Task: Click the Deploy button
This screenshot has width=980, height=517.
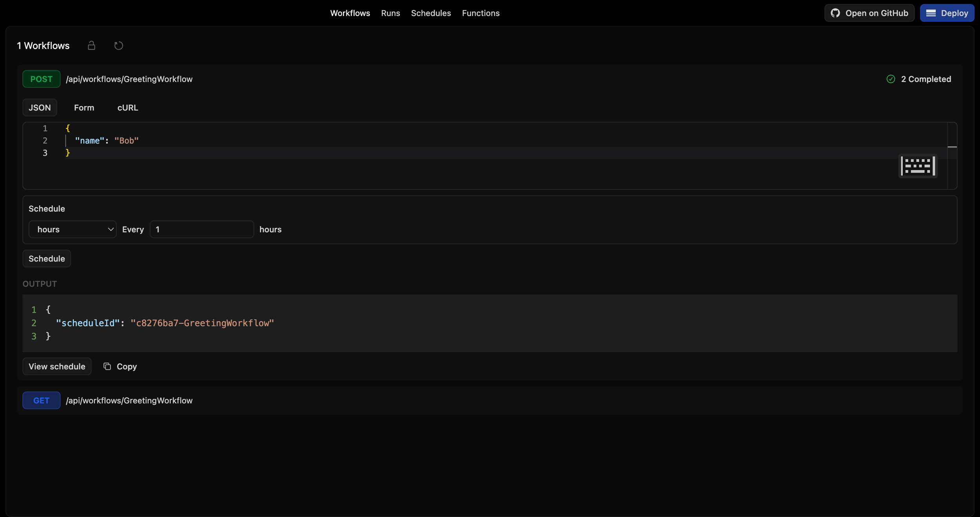Action: 947,13
